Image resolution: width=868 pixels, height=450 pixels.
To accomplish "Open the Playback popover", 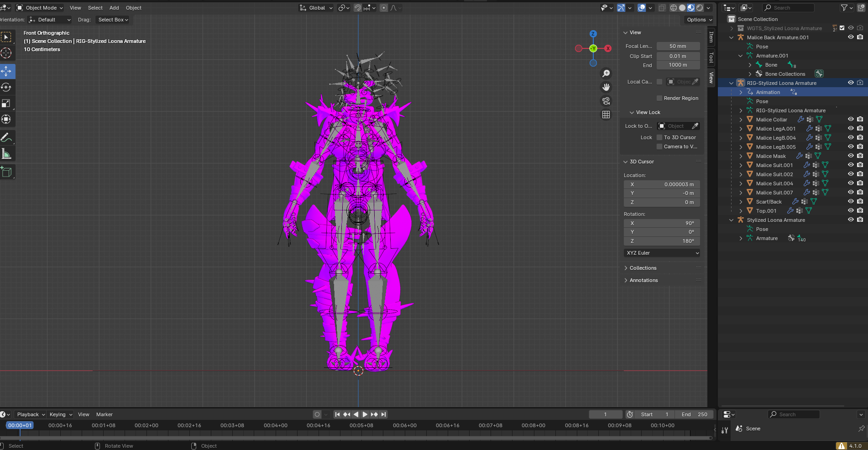I will [x=31, y=414].
